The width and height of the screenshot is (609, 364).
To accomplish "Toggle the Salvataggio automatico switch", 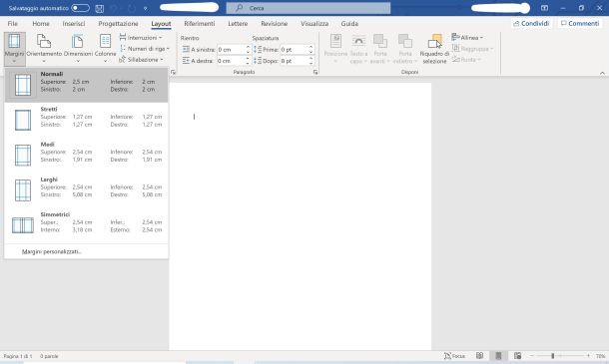I will tap(81, 8).
